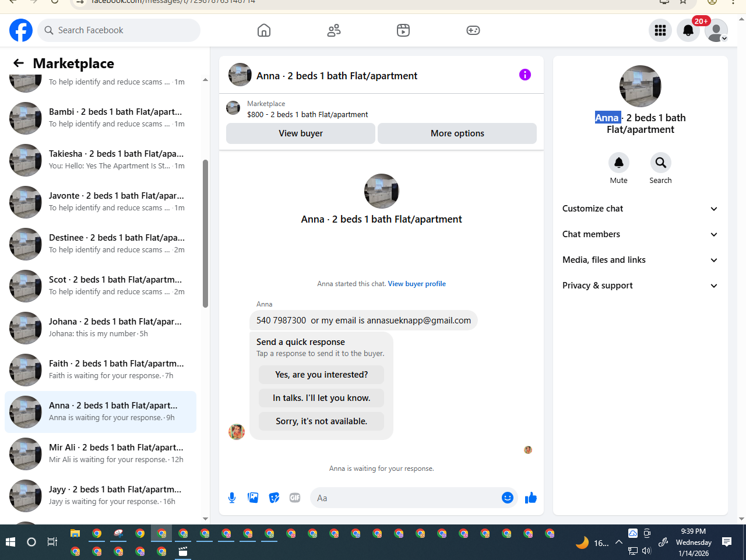Click taskbar volume speaker icon

coord(646,551)
